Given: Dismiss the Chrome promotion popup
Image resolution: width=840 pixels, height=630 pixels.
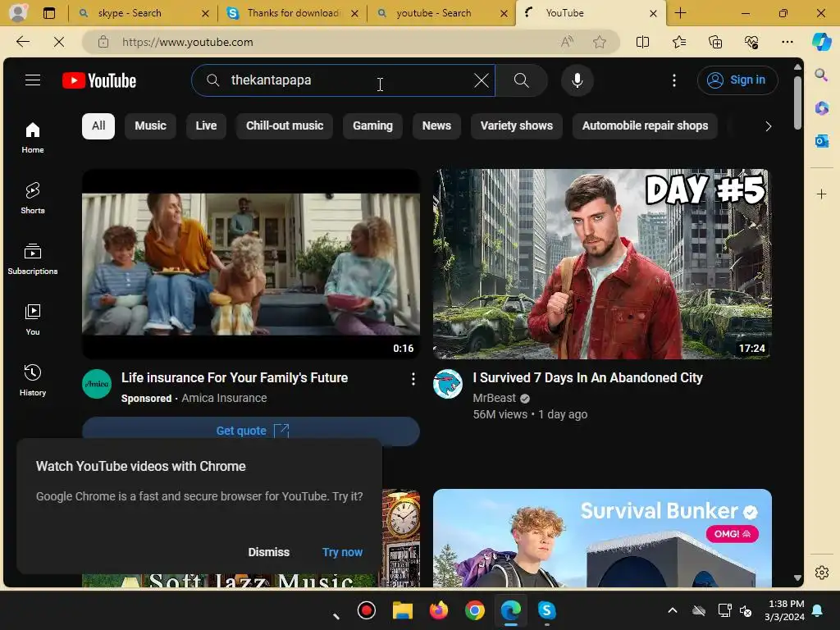Looking at the screenshot, I should (x=268, y=552).
